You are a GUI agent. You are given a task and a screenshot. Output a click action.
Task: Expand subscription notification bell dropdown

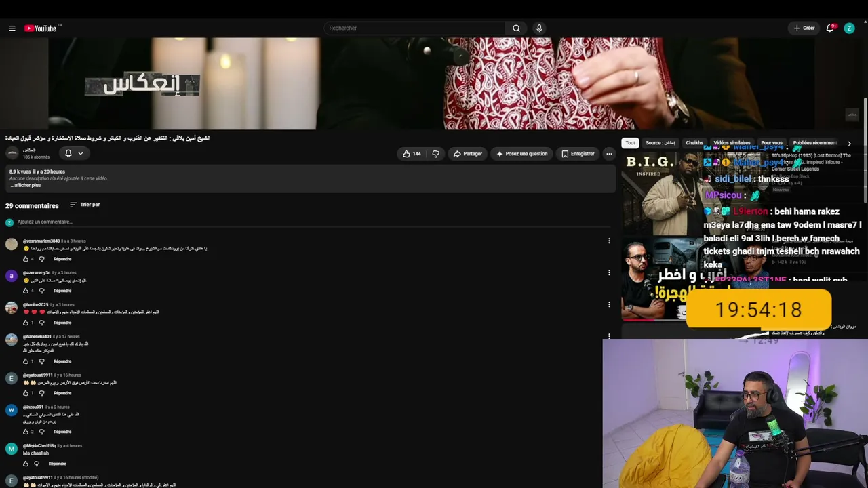point(74,153)
